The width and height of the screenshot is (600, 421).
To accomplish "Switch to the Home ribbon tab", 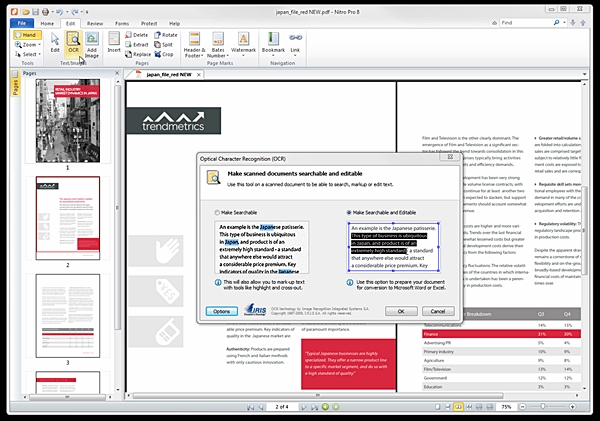I will click(47, 23).
